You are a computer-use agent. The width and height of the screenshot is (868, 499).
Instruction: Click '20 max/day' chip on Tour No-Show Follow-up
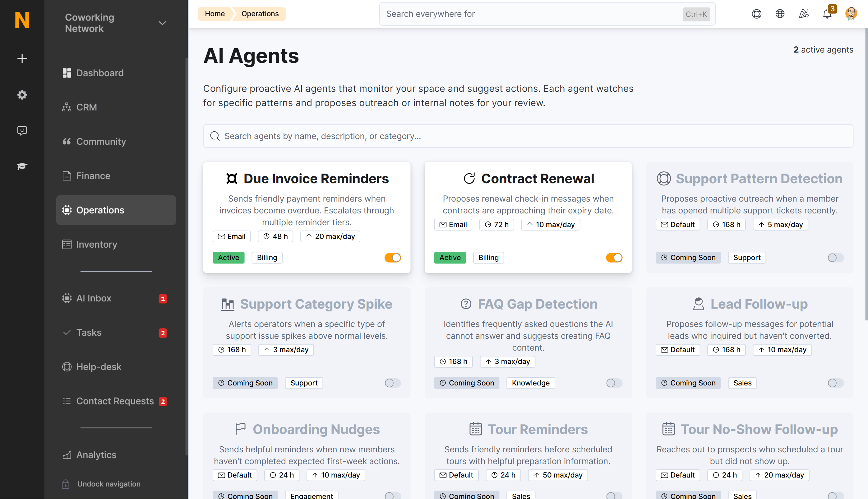[779, 475]
